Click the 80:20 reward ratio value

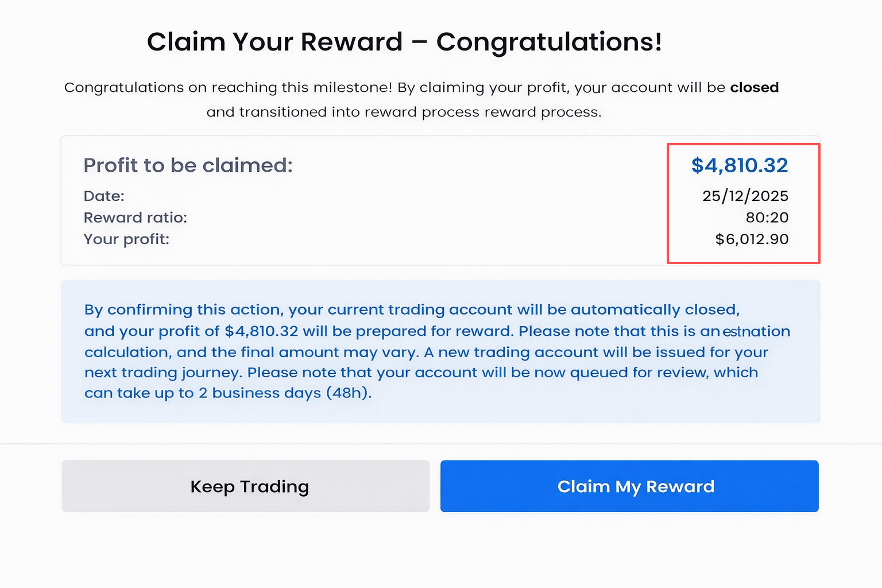point(767,218)
